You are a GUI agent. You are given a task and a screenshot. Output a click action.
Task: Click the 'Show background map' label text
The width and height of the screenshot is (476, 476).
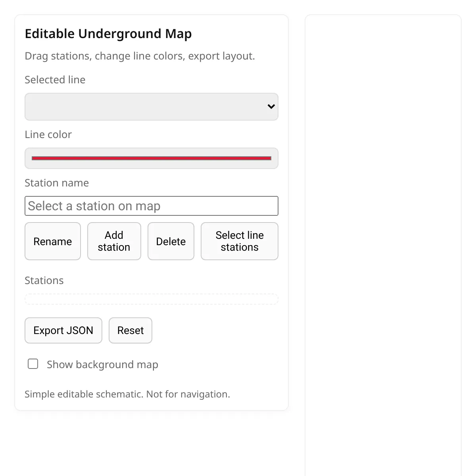(x=102, y=365)
